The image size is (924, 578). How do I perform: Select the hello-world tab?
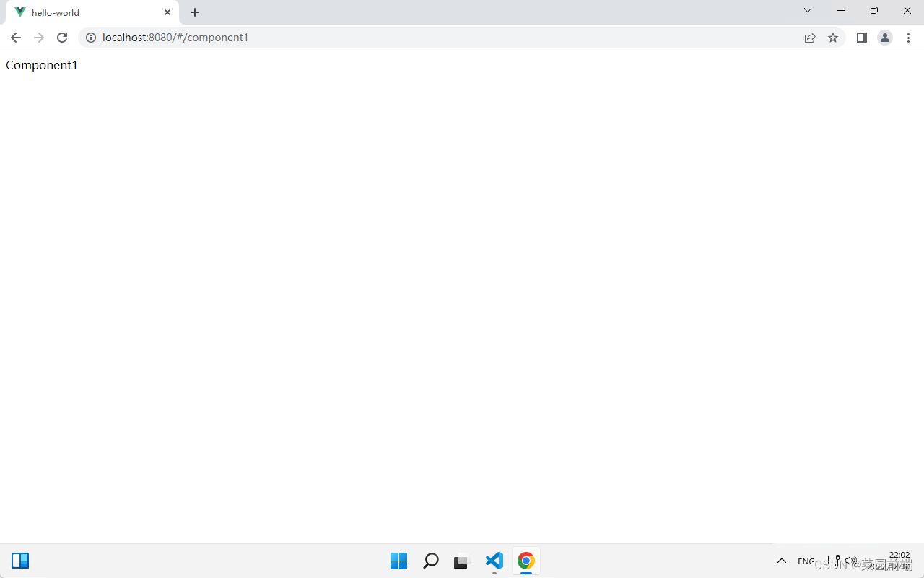pyautogui.click(x=92, y=12)
